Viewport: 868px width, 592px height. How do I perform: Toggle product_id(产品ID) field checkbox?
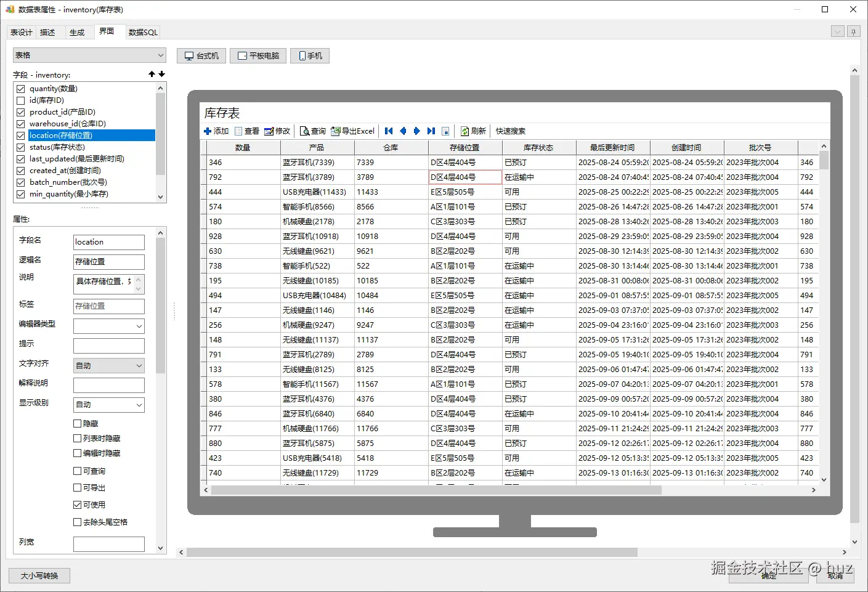[21, 112]
